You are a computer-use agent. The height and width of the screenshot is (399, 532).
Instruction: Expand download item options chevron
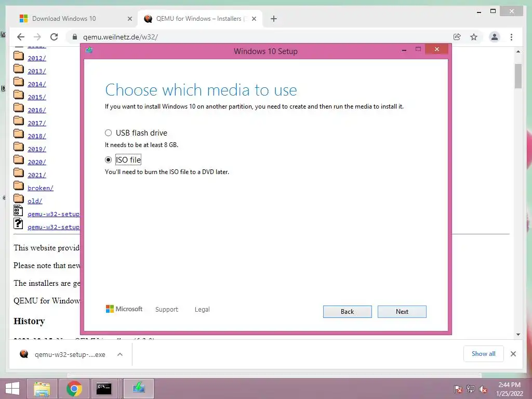(120, 354)
